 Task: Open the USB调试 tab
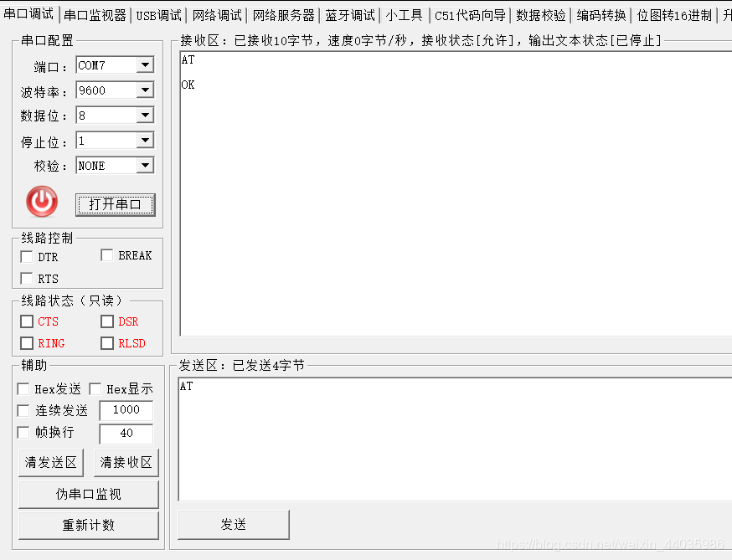(159, 15)
